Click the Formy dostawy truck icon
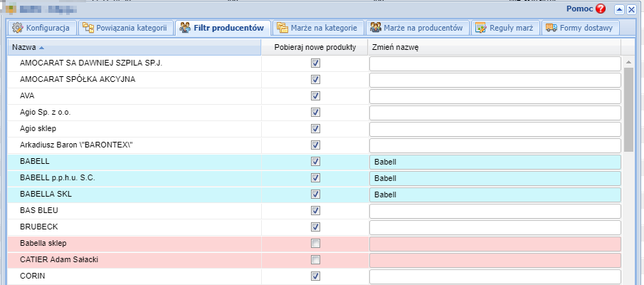Viewport: 644px width, 285px height. 551,28
